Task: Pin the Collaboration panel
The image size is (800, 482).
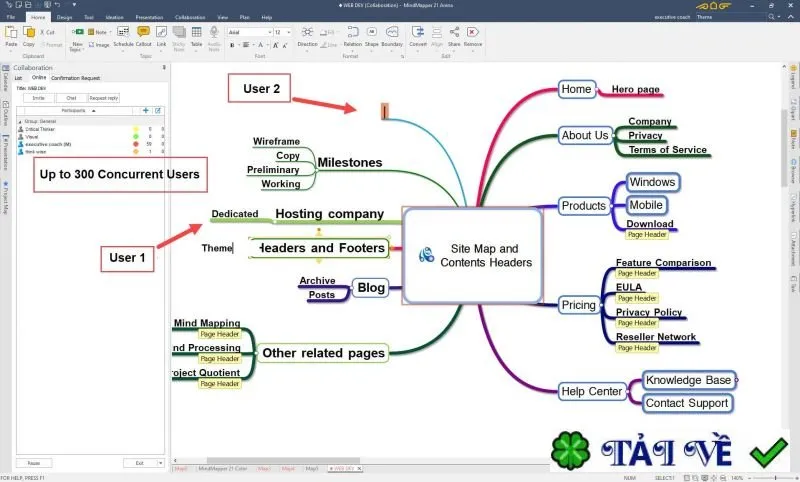Action: coord(164,67)
